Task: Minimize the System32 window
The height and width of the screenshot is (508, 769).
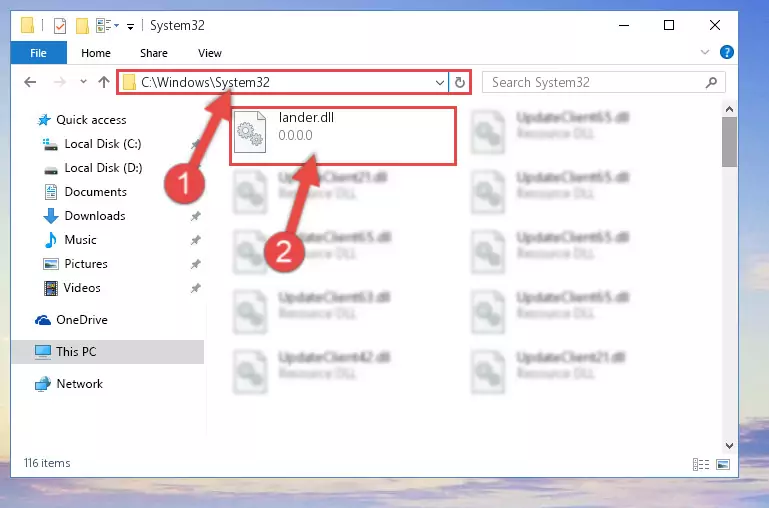Action: [624, 25]
